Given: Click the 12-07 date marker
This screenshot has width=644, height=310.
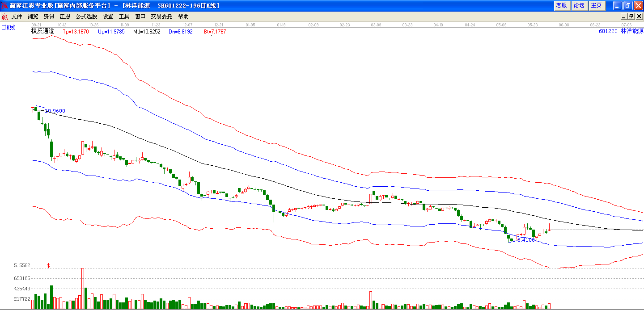Looking at the screenshot, I should click(x=187, y=25).
